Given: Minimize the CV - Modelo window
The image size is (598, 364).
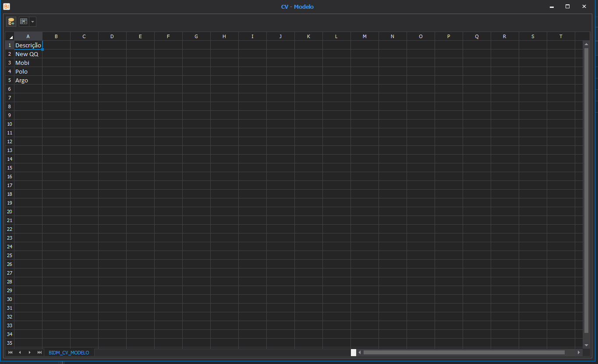Looking at the screenshot, I should point(552,7).
